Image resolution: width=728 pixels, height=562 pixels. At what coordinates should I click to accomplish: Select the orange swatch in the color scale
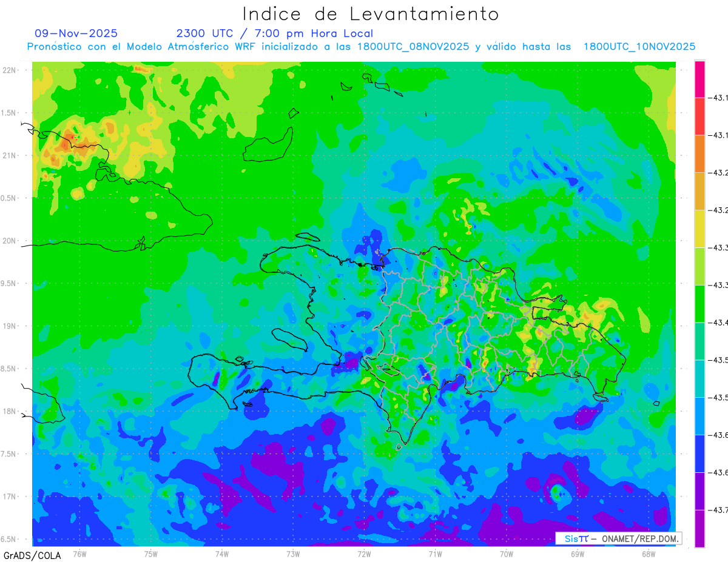point(699,154)
